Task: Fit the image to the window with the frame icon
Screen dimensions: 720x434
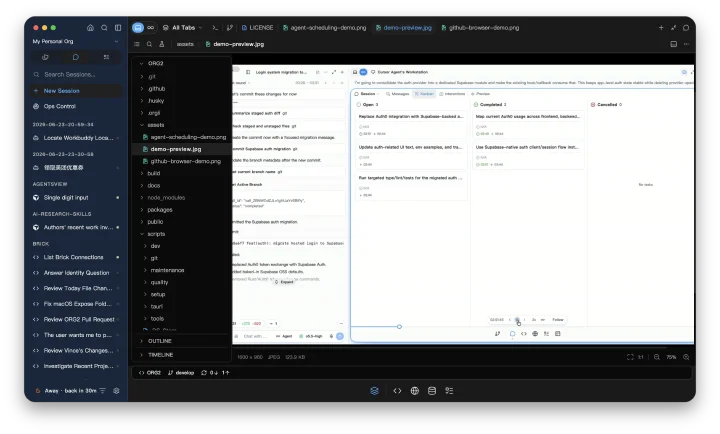Action: click(630, 357)
